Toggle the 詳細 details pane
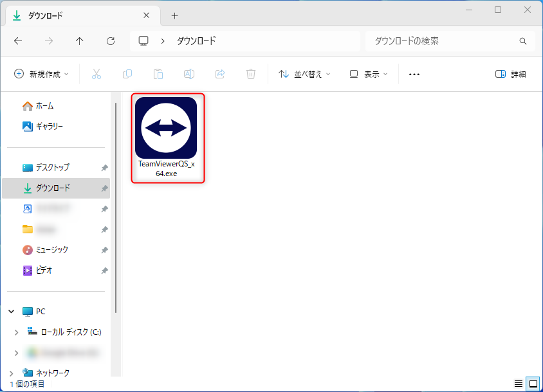Image resolution: width=543 pixels, height=392 pixels. click(510, 74)
